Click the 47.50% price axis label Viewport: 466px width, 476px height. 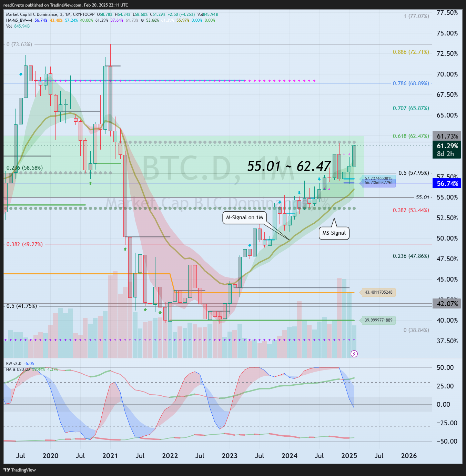click(447, 259)
